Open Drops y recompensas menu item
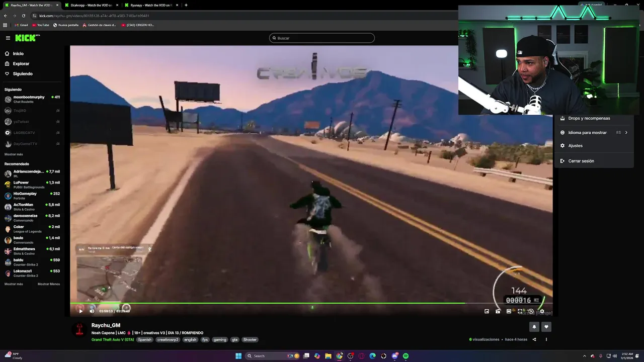This screenshot has height=362, width=644. click(594, 118)
